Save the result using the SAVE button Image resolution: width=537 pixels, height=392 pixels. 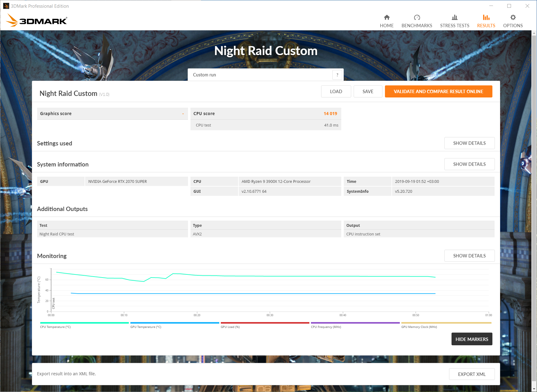(368, 92)
